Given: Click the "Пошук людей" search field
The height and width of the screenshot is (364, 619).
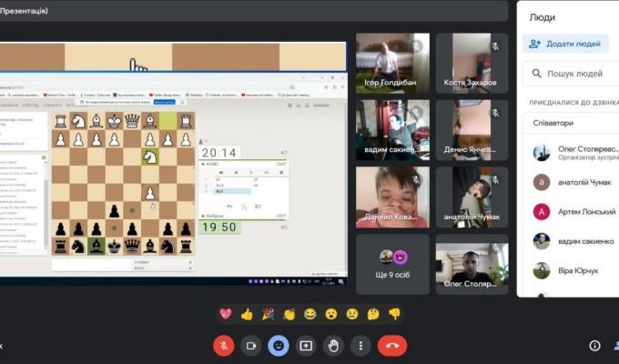Looking at the screenshot, I should click(x=572, y=74).
